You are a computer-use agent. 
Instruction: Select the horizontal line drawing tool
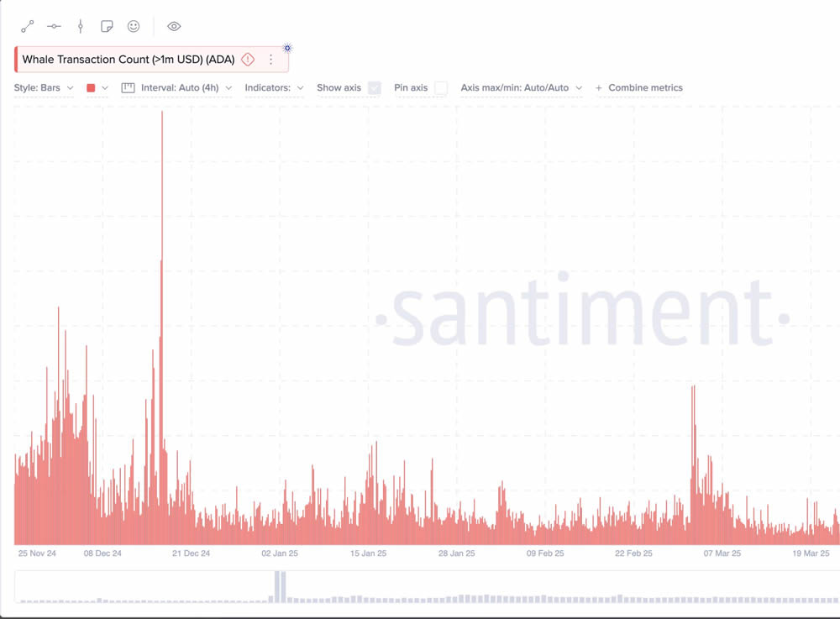54,27
